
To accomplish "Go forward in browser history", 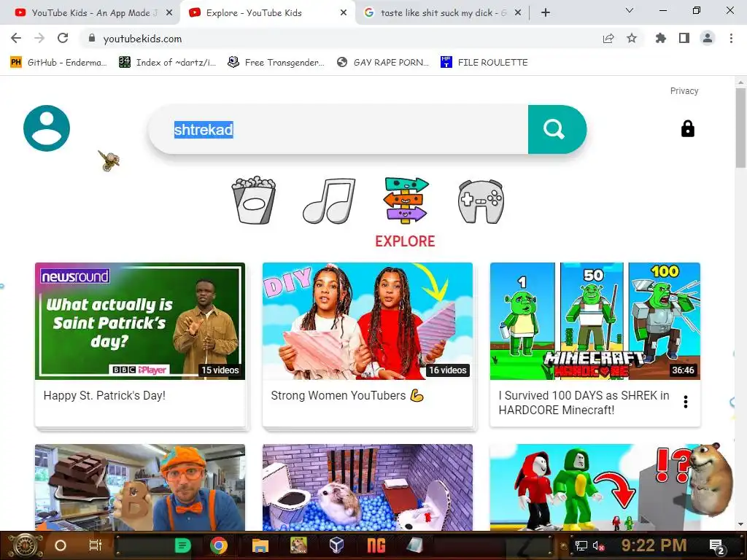I will (x=39, y=38).
